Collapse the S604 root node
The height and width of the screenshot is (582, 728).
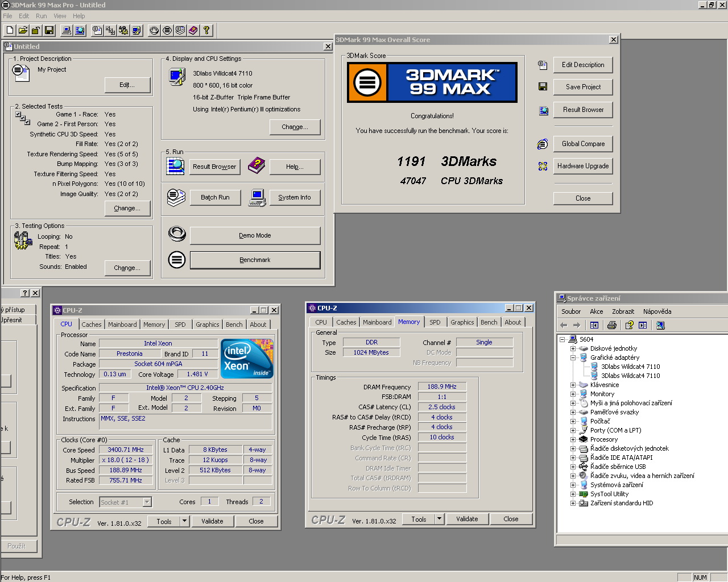(x=562, y=339)
